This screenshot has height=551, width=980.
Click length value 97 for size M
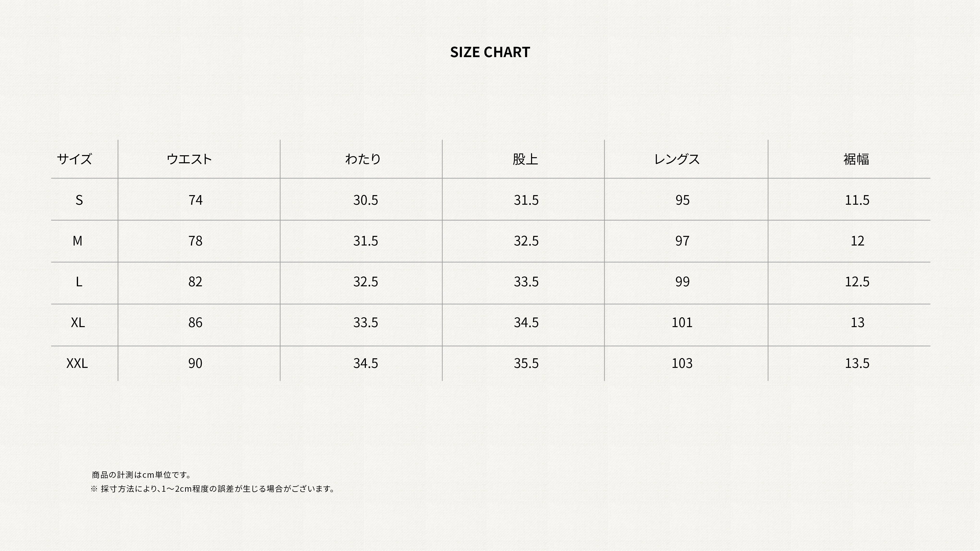[682, 241]
